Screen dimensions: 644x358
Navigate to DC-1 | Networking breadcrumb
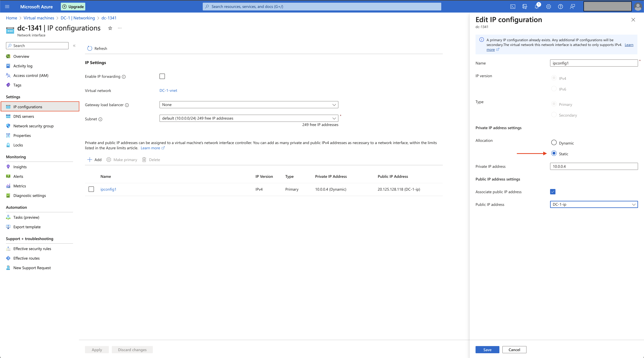(x=78, y=18)
